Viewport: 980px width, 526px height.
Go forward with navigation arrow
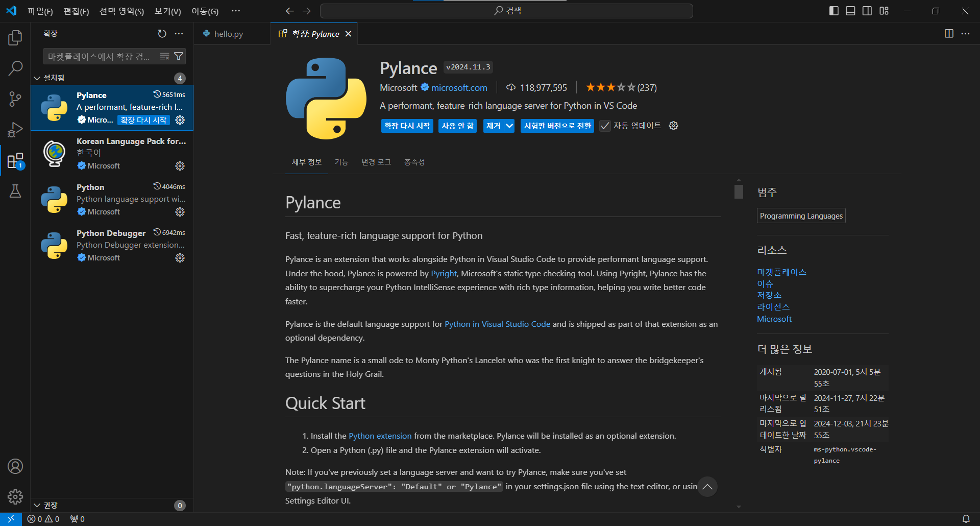point(307,11)
